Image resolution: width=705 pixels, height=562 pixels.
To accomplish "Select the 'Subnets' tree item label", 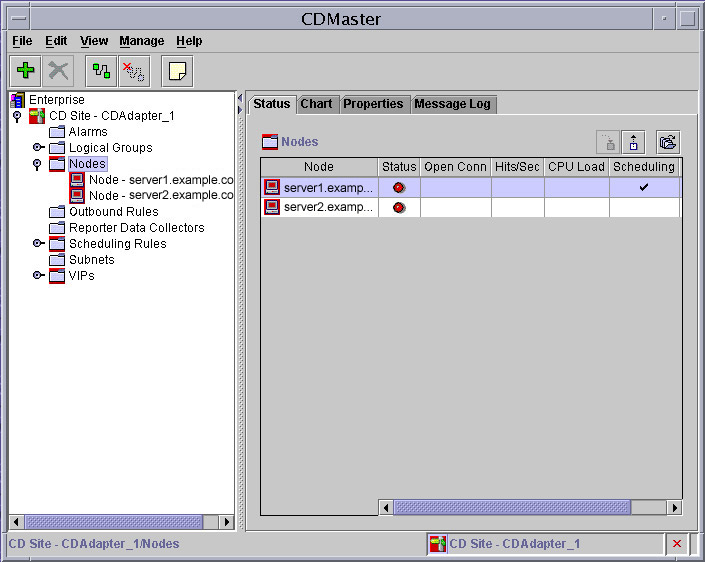I will pos(92,260).
